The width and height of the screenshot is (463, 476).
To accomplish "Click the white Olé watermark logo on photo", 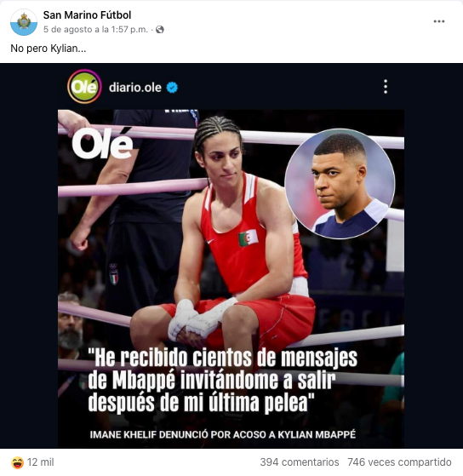I will tap(102, 144).
